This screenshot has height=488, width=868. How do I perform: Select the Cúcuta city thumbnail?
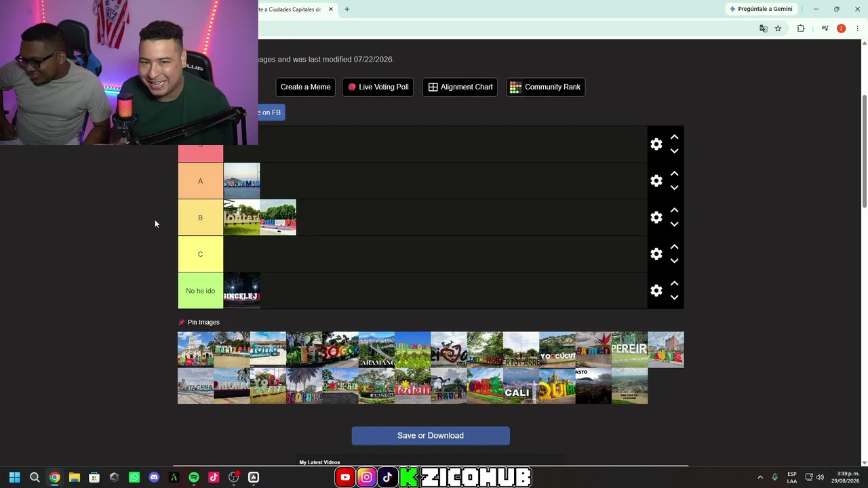pyautogui.click(x=557, y=350)
